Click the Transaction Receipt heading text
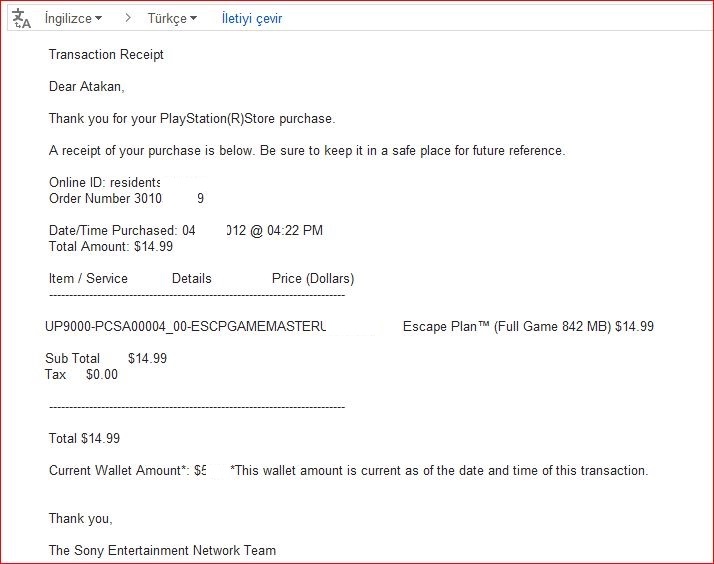 [x=106, y=55]
